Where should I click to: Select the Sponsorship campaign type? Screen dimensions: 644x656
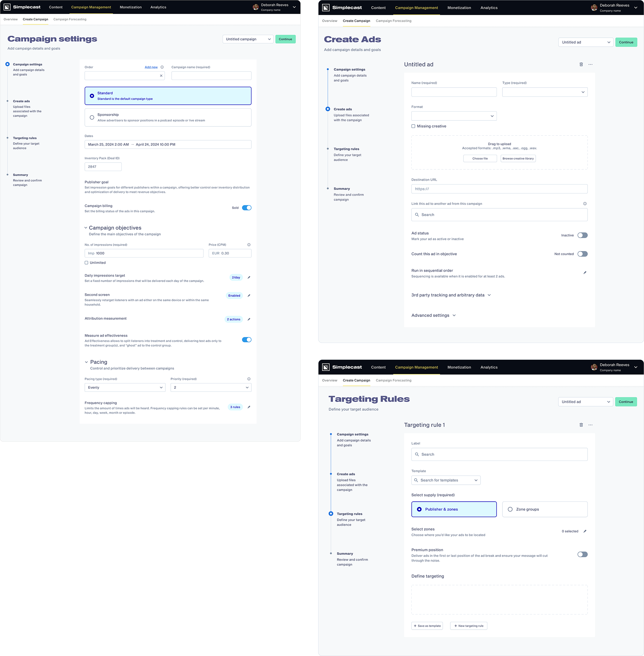(92, 117)
